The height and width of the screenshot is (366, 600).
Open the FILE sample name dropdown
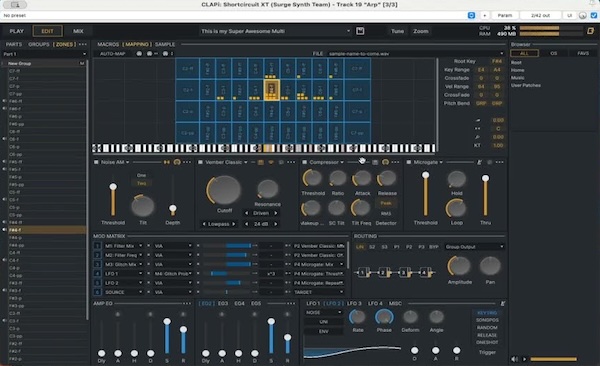click(x=416, y=54)
